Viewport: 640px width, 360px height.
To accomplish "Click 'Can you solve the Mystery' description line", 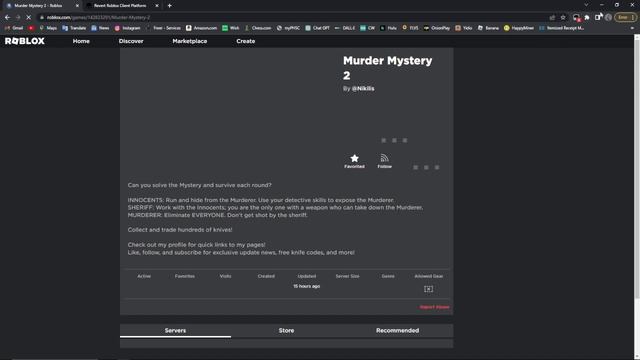I will point(200,185).
